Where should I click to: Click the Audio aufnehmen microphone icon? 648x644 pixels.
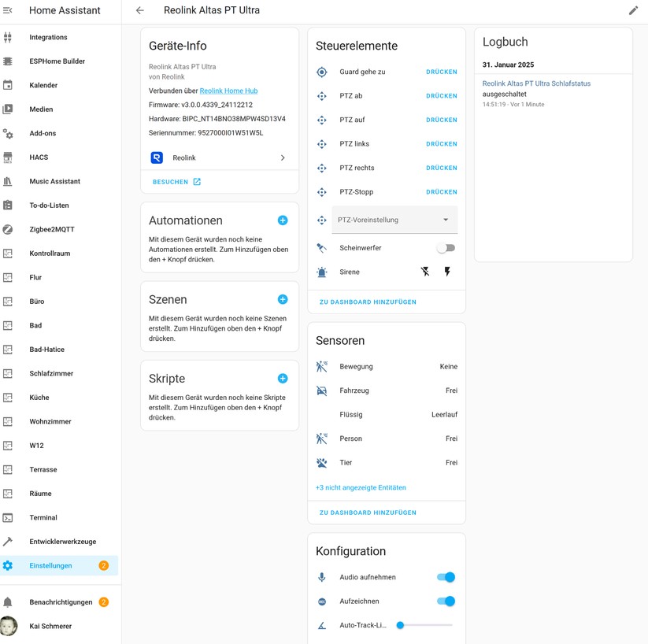[x=321, y=577]
